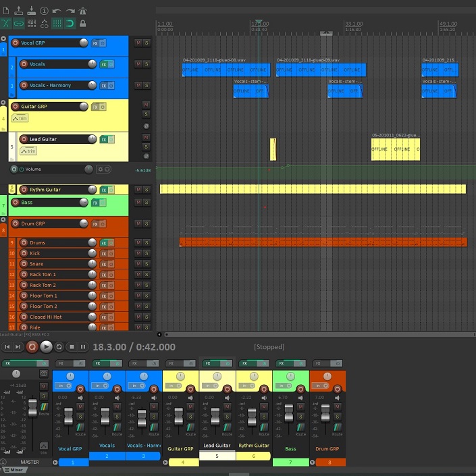Screen dimensions: 476x476
Task: Collapse the Drum GRP folder track
Action: click(3, 219)
